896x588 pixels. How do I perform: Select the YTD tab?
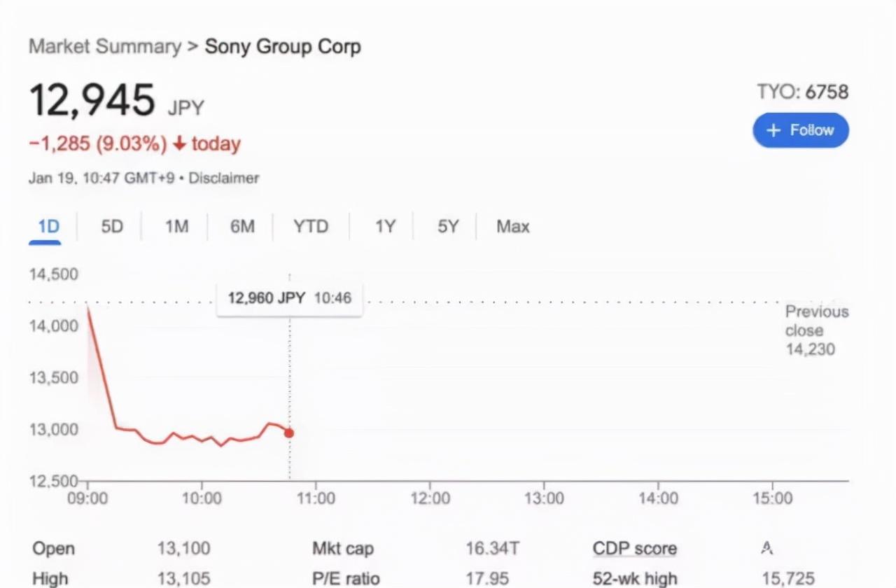pos(310,227)
